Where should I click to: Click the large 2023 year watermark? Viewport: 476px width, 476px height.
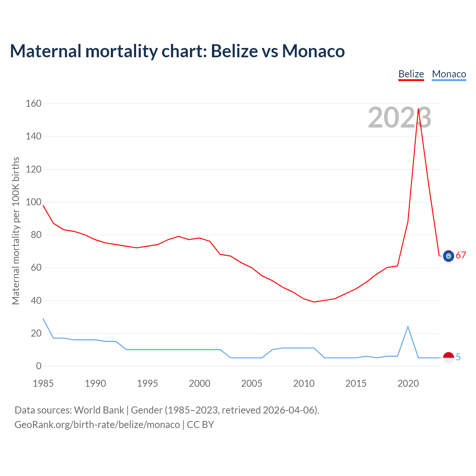tap(399, 118)
